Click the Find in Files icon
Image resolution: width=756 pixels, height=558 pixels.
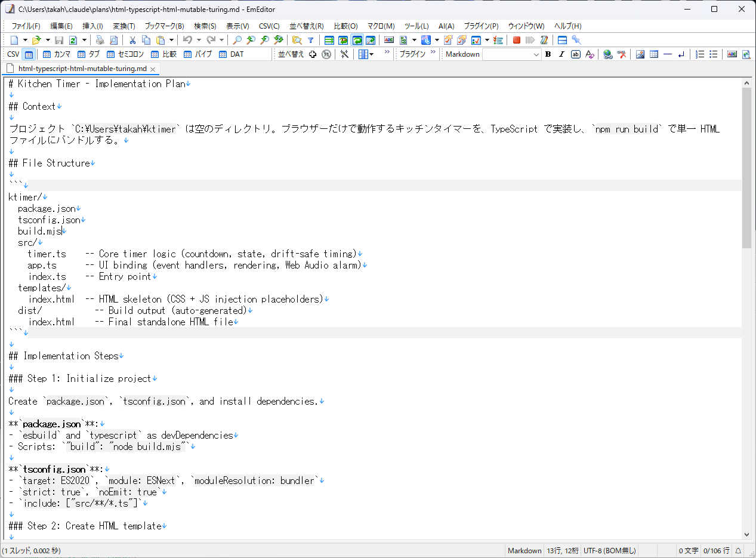(x=297, y=40)
